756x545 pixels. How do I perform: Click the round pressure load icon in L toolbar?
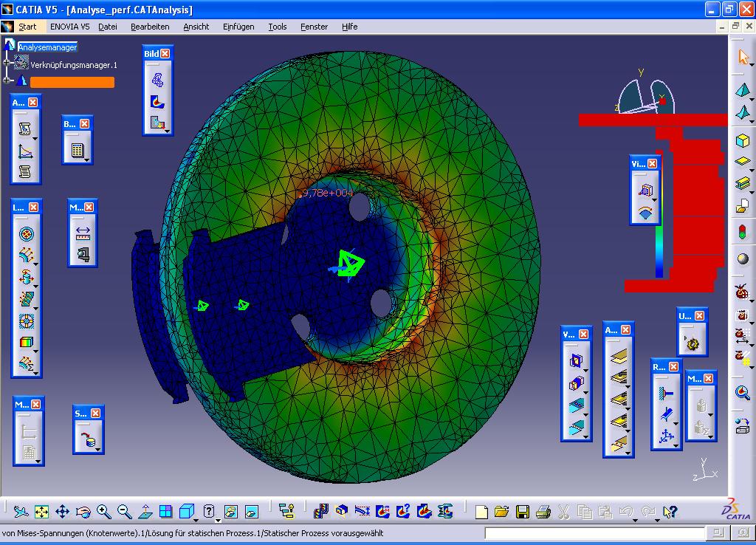coord(26,234)
